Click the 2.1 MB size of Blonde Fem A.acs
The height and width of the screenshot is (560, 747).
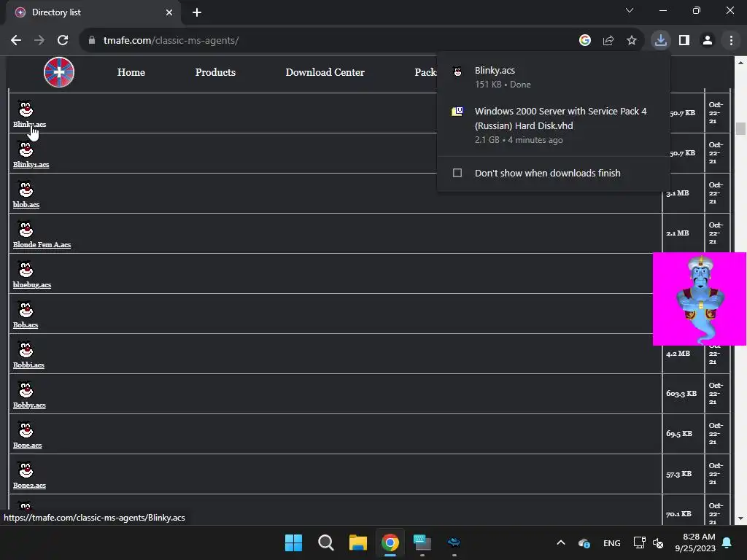tap(678, 233)
